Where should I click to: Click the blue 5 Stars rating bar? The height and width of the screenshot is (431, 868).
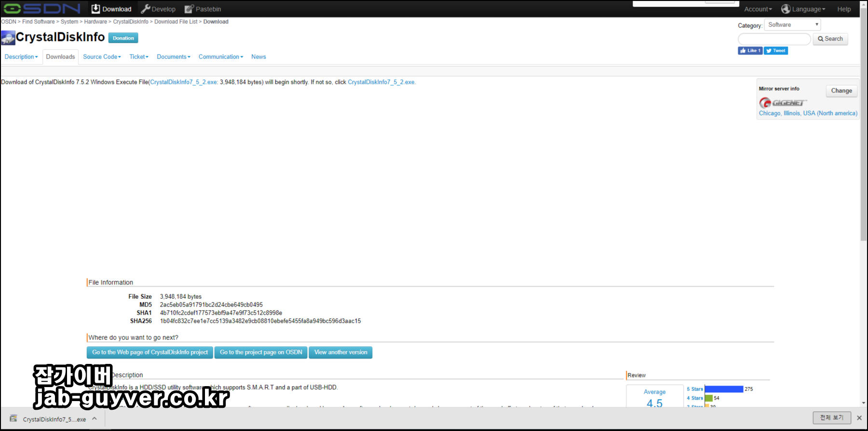coord(724,389)
